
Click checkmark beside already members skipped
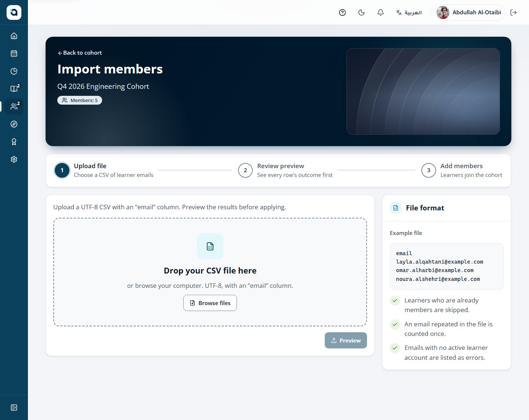tap(395, 301)
